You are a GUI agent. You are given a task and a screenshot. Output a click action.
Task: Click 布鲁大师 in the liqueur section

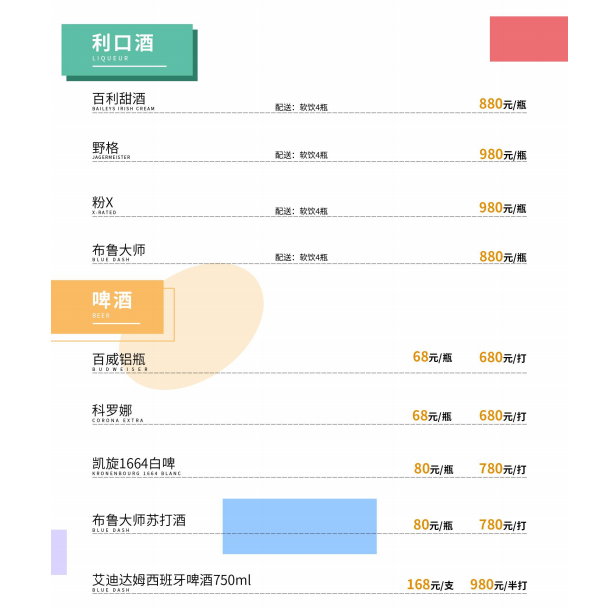118,252
